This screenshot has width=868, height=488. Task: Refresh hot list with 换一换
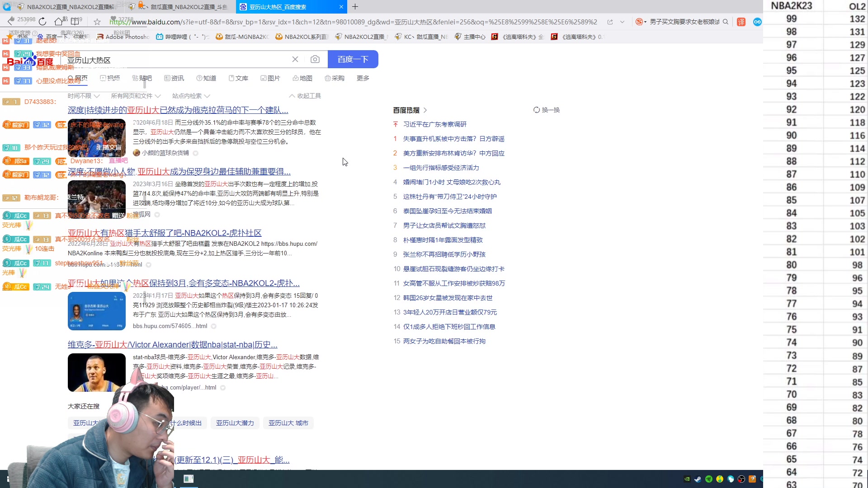(547, 110)
